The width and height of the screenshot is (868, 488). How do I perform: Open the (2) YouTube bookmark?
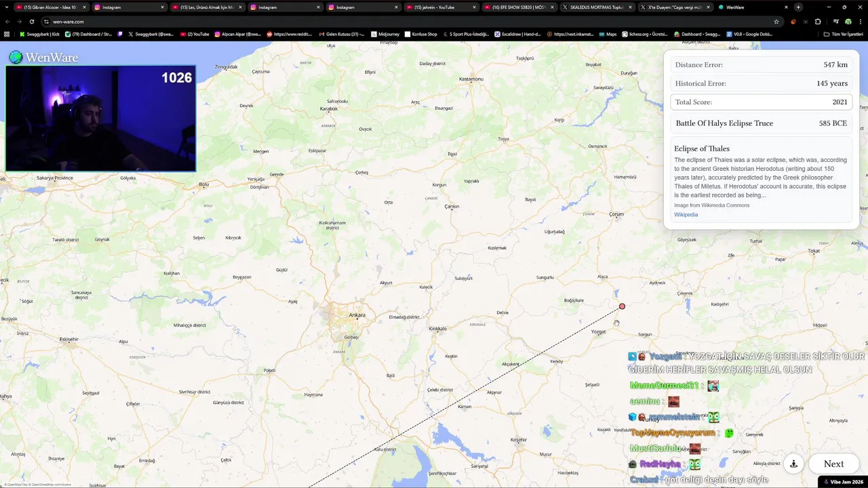195,34
